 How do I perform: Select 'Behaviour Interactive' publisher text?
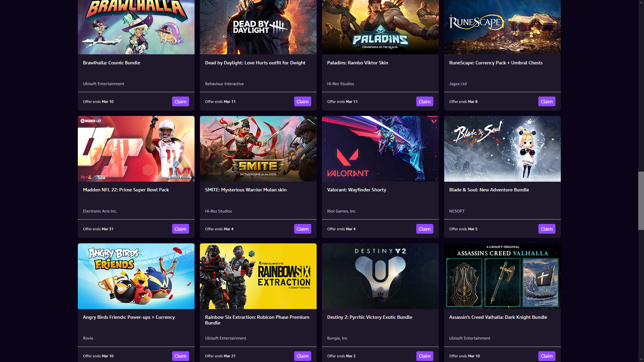224,84
